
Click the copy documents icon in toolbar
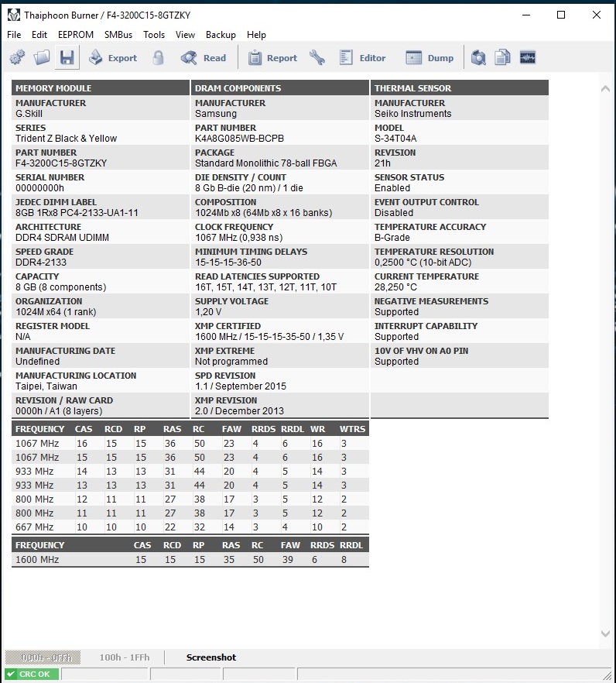coord(502,57)
